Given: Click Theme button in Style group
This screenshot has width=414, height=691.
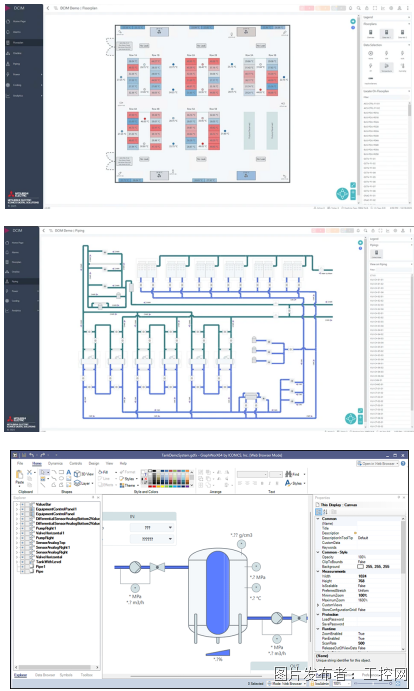Looking at the screenshot, I should coord(127,485).
